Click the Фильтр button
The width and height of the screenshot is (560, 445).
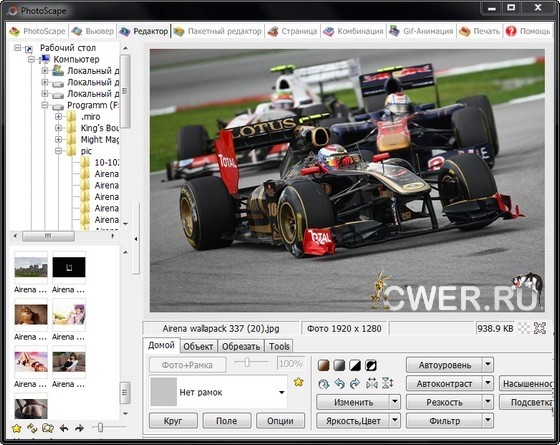tap(445, 421)
